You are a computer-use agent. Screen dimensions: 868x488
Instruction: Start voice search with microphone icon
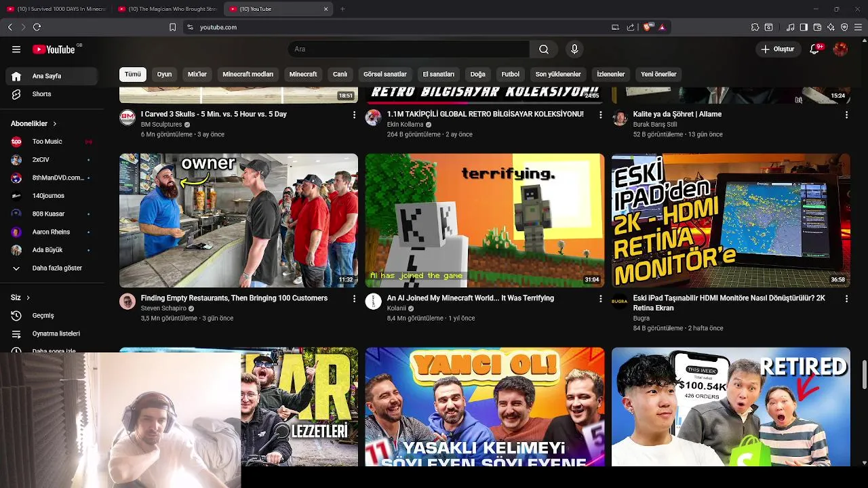pyautogui.click(x=574, y=49)
